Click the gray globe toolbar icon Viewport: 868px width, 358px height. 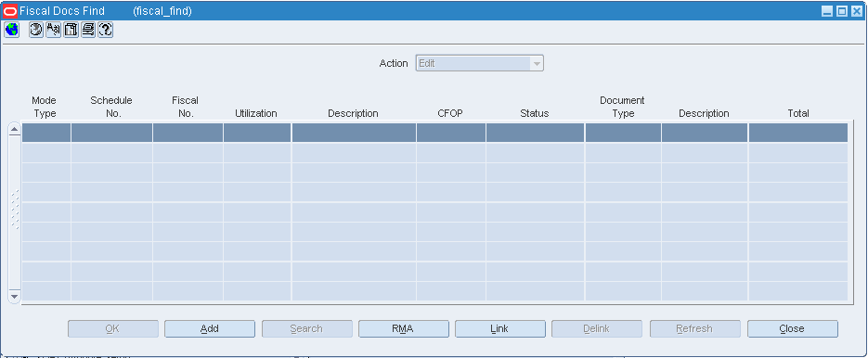tap(36, 30)
